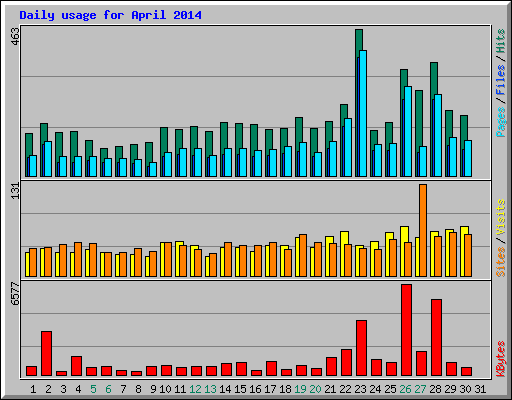Click day label 2 on the x-axis

click(x=48, y=389)
